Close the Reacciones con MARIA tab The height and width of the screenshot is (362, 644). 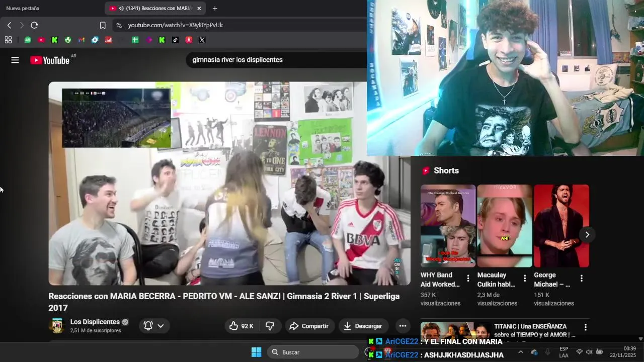click(x=199, y=8)
